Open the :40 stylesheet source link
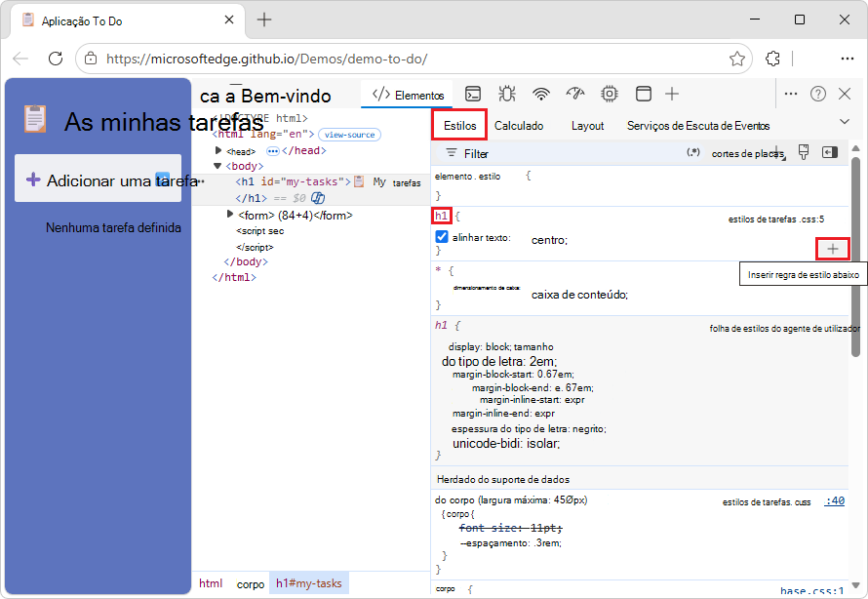This screenshot has width=868, height=599. point(834,501)
